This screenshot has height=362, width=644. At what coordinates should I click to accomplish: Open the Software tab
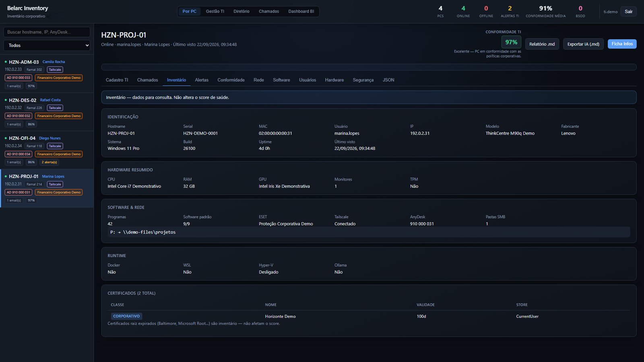tap(281, 80)
